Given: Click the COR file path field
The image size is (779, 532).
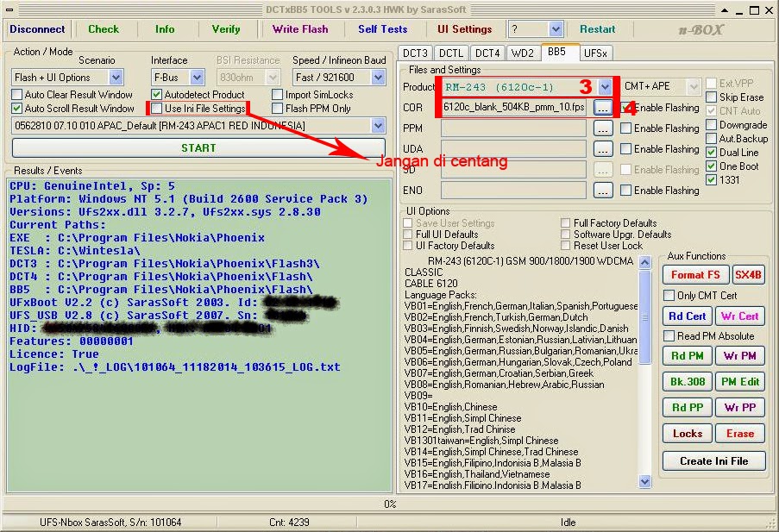Looking at the screenshot, I should point(513,107).
